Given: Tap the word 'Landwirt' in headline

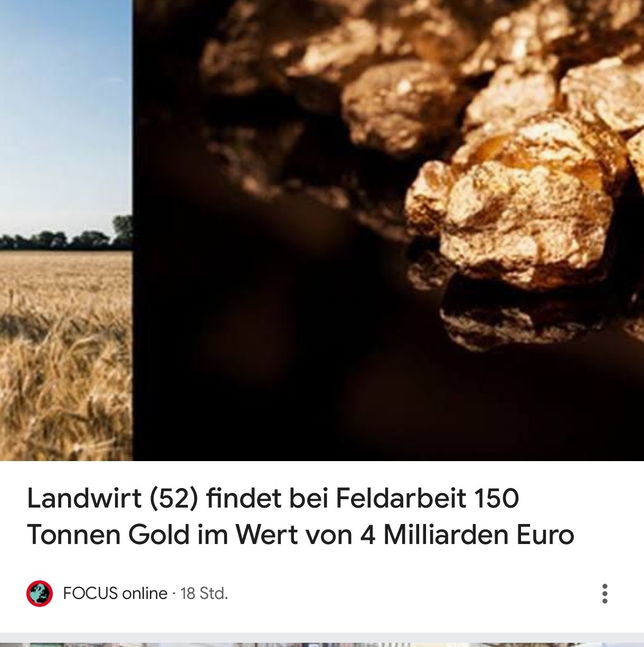Looking at the screenshot, I should (x=84, y=498).
